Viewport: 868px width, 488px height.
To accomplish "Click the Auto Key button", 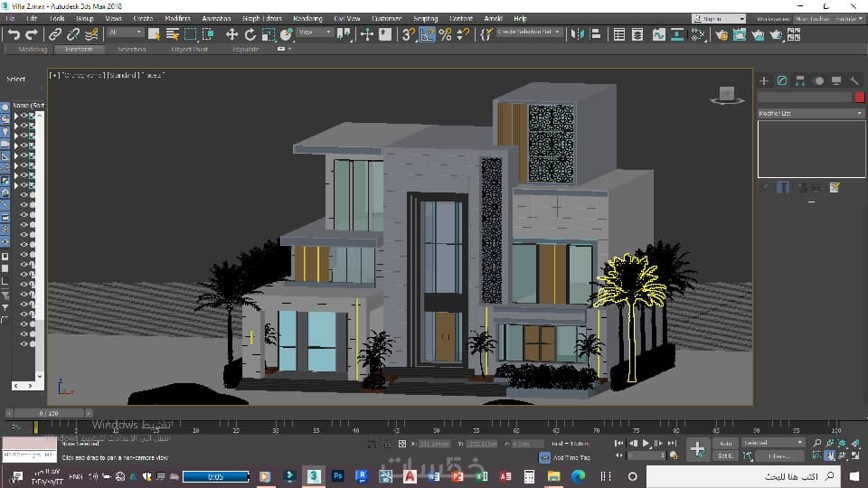I will [726, 443].
